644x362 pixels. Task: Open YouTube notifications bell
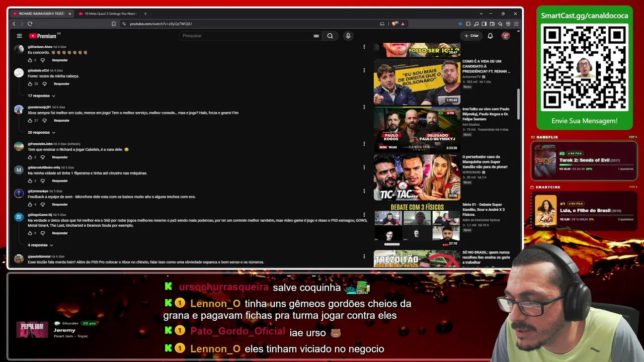point(490,36)
